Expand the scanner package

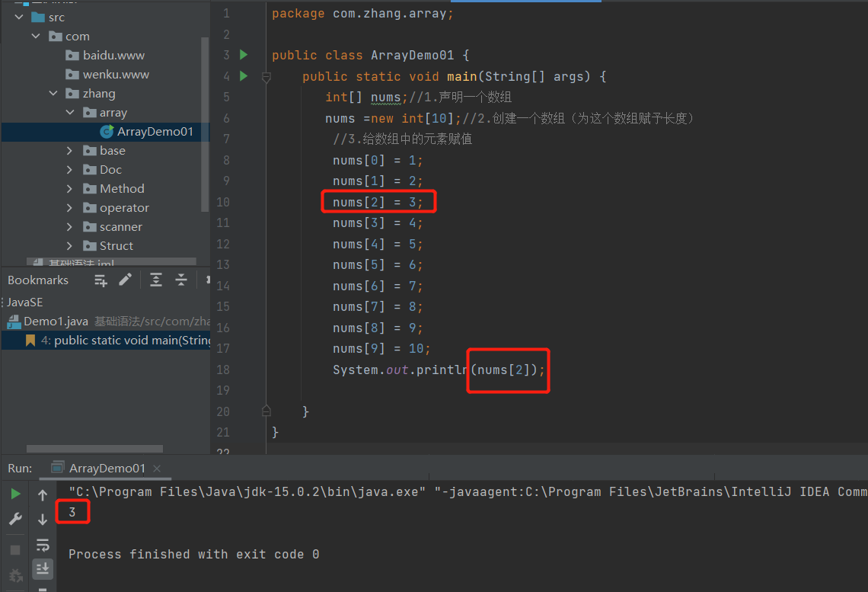pos(69,226)
